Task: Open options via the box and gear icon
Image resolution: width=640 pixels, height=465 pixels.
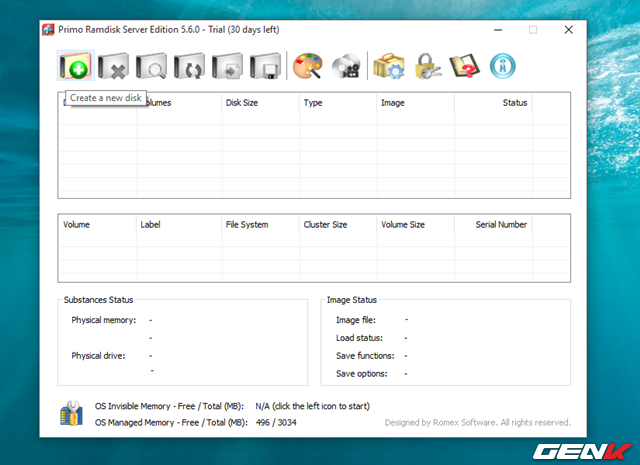Action: [x=389, y=66]
